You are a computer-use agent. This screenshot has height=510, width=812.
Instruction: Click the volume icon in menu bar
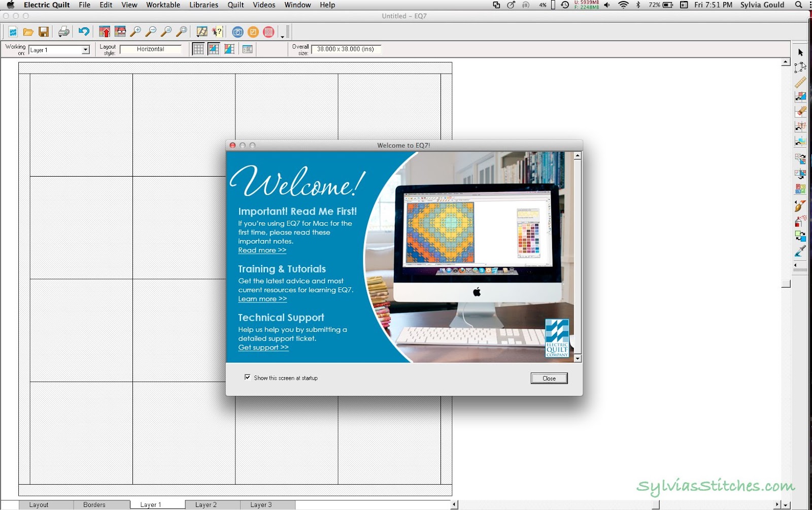point(607,5)
